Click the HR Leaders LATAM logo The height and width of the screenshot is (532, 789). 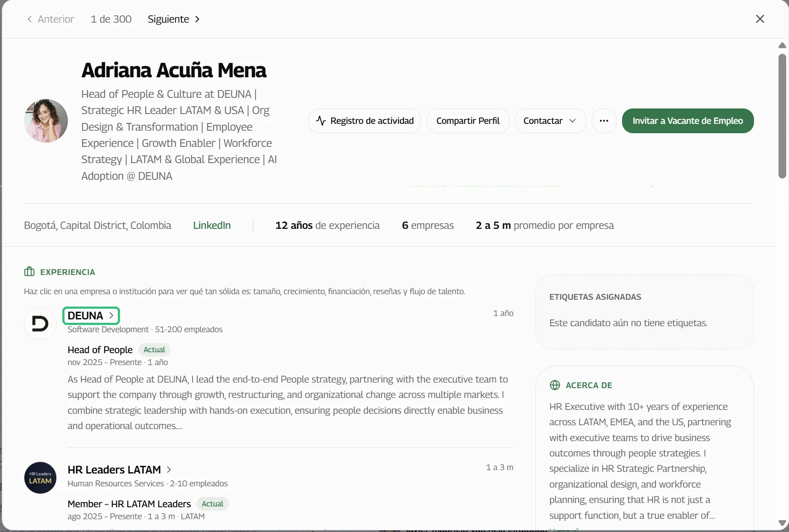coord(40,478)
